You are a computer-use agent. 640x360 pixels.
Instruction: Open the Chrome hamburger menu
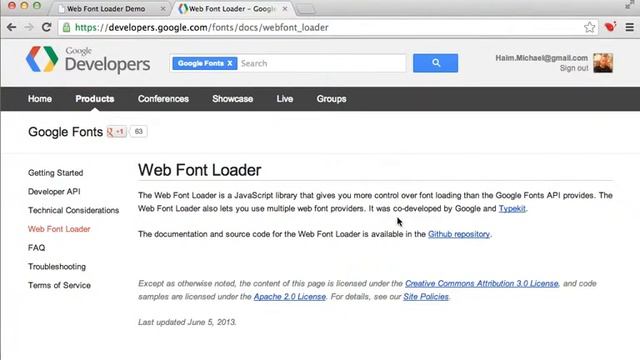(x=630, y=27)
